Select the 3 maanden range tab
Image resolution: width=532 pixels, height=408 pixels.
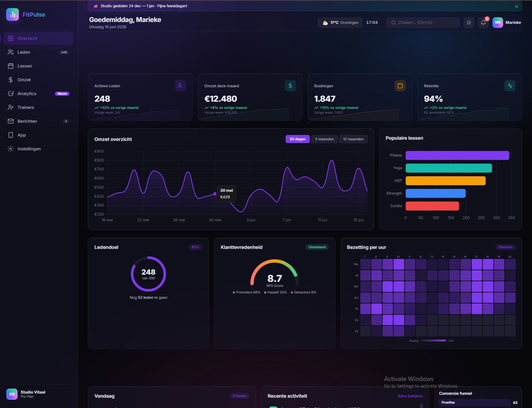324,139
